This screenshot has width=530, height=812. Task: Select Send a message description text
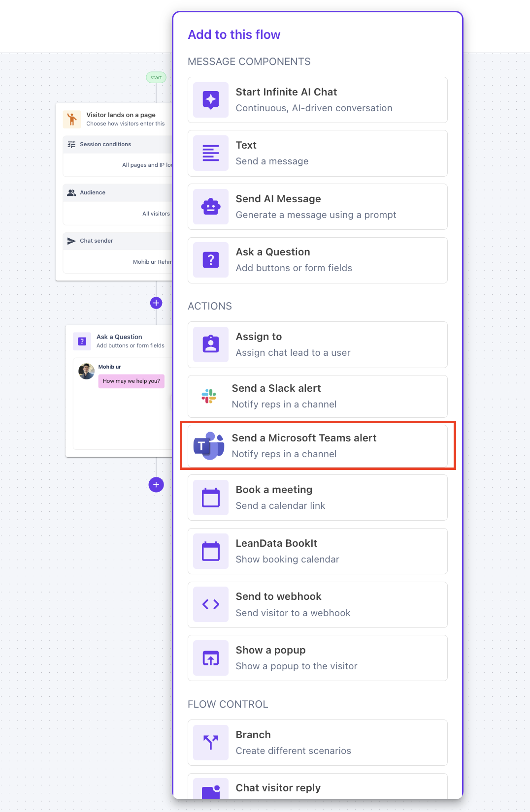272,161
